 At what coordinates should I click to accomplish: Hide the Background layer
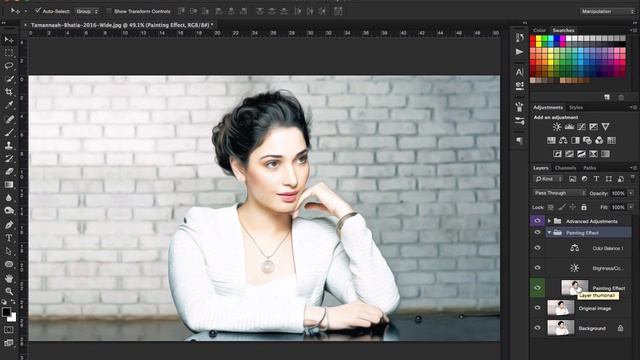click(x=537, y=328)
